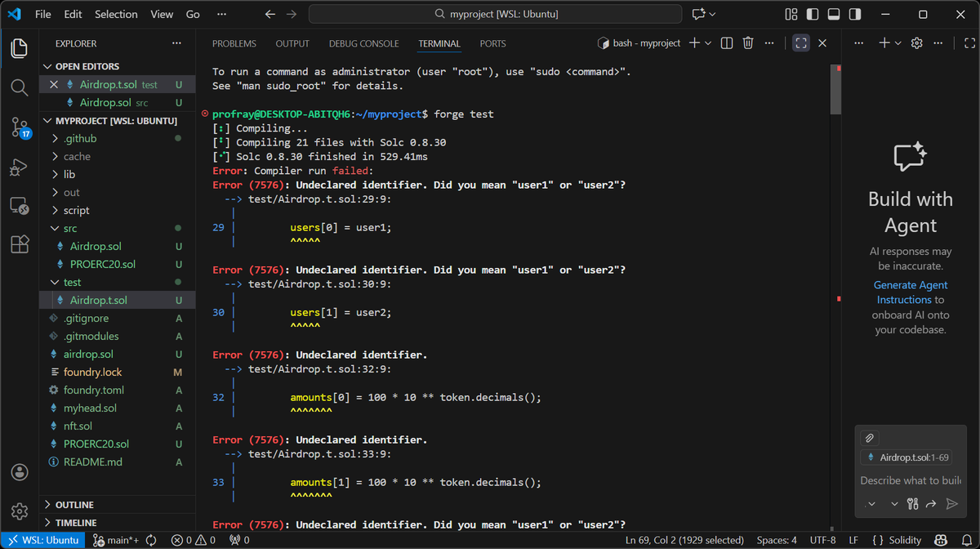The image size is (980, 549).
Task: Kill the terminal with the trash icon
Action: coord(748,43)
